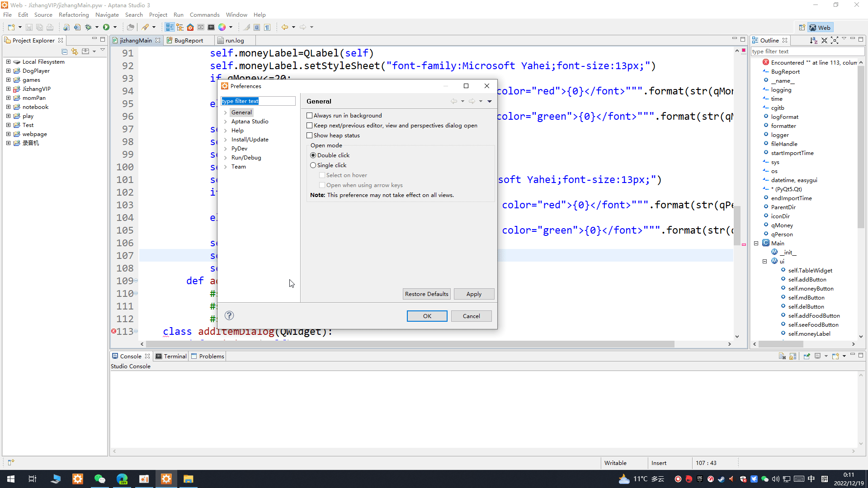This screenshot has height=488, width=868.
Task: Expand the JizhangVIP project folder
Action: [x=8, y=89]
